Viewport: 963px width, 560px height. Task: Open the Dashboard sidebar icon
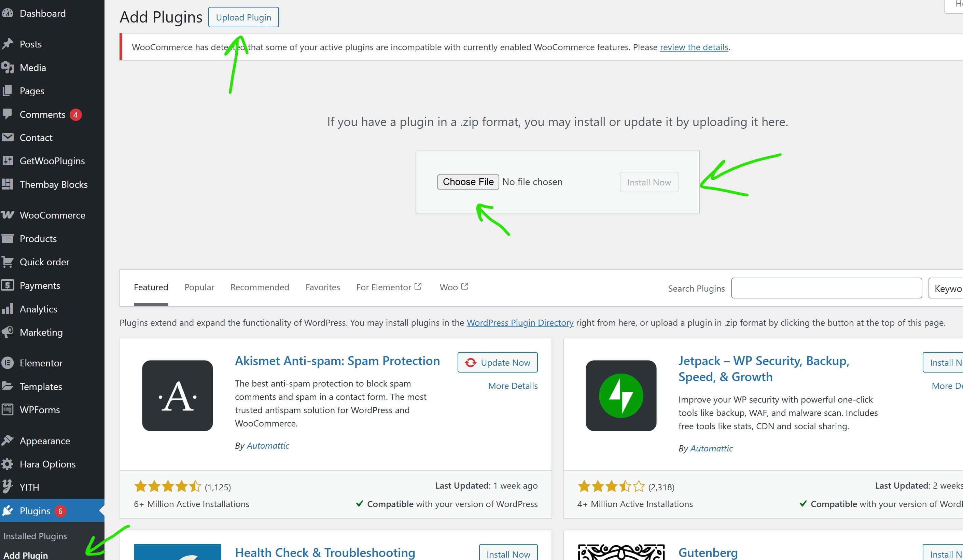click(x=8, y=13)
